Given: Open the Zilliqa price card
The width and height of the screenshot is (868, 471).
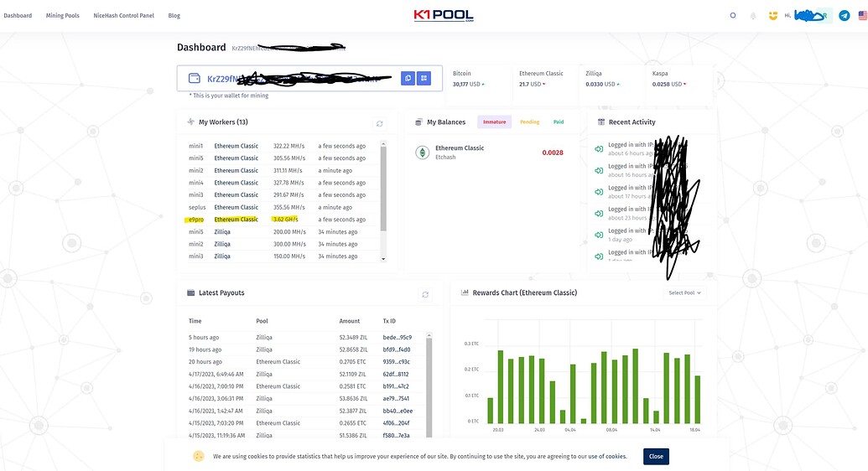Looking at the screenshot, I should [x=610, y=84].
